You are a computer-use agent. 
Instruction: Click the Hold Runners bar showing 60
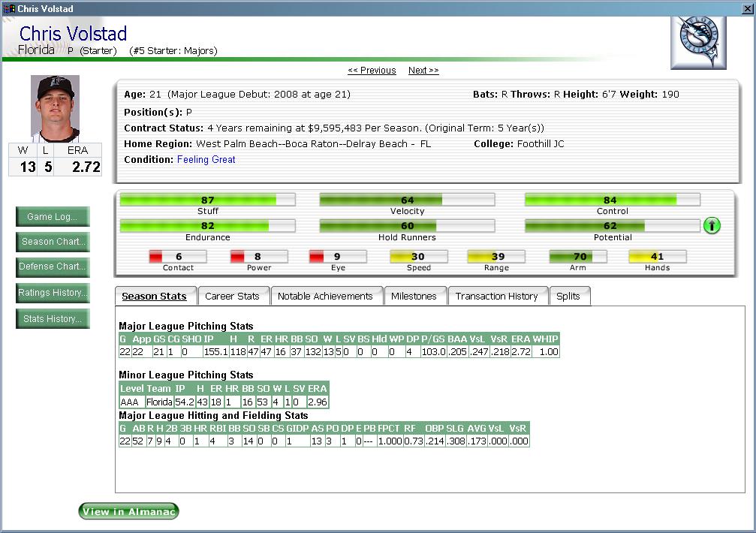(407, 225)
